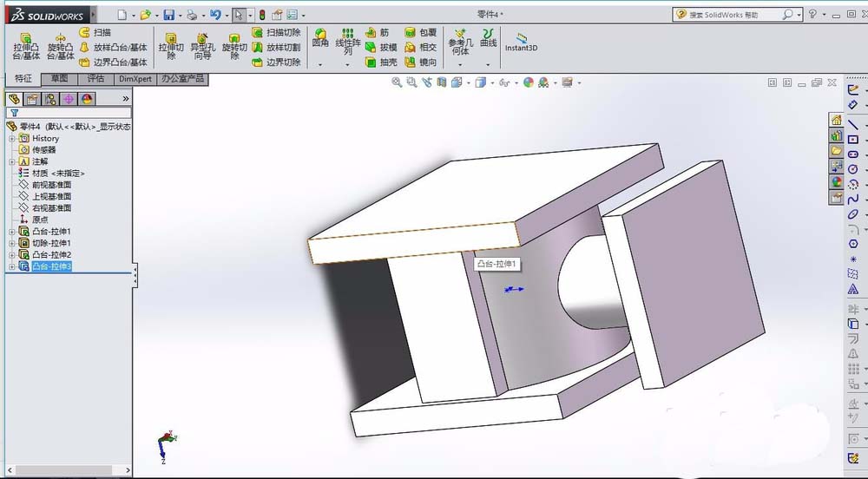The image size is (868, 479).
Task: Click the Undo arrow icon
Action: (215, 15)
